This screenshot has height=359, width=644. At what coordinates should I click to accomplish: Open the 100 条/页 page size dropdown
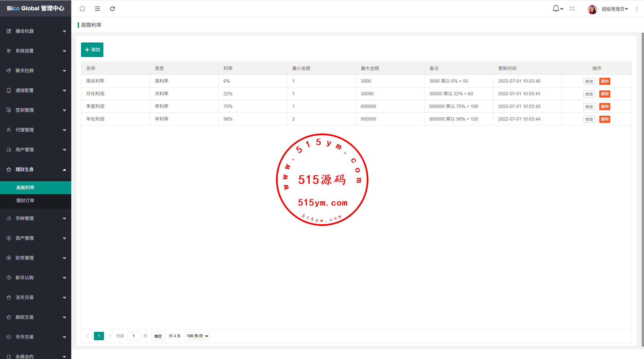[x=197, y=336]
